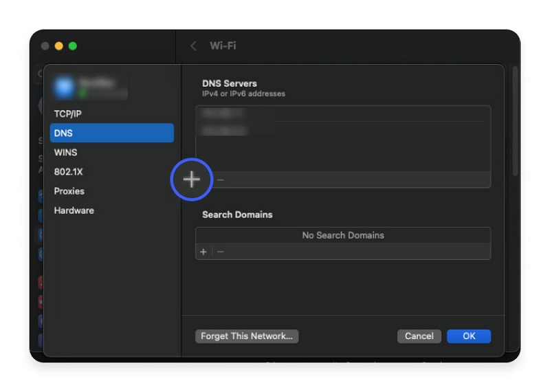Minimize the window with yellow button
This screenshot has height=392, width=550.
59,46
